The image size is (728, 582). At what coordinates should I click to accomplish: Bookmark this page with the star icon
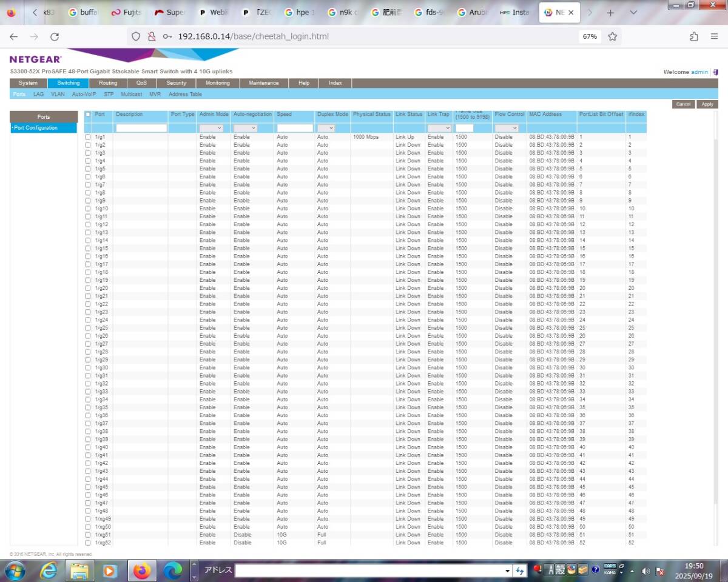tap(612, 36)
